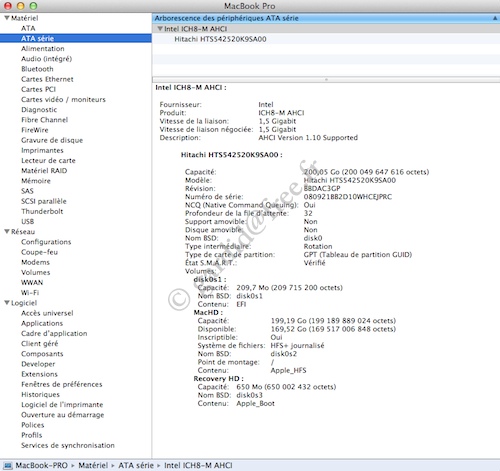Click Matériel in the path bar
Image resolution: width=500 pixels, height=471 pixels.
click(93, 465)
